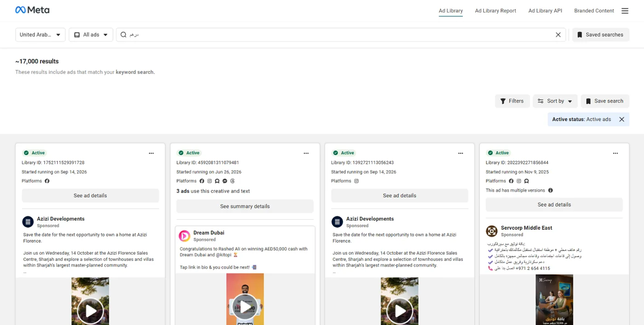Click the Facebook platform icon on ad 1752111529391728
The height and width of the screenshot is (325, 644).
tap(47, 181)
